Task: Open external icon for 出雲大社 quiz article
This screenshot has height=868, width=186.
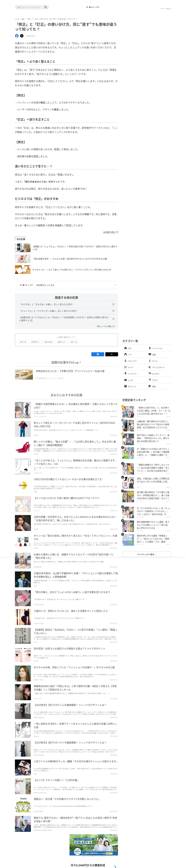Action: [x=113, y=319]
